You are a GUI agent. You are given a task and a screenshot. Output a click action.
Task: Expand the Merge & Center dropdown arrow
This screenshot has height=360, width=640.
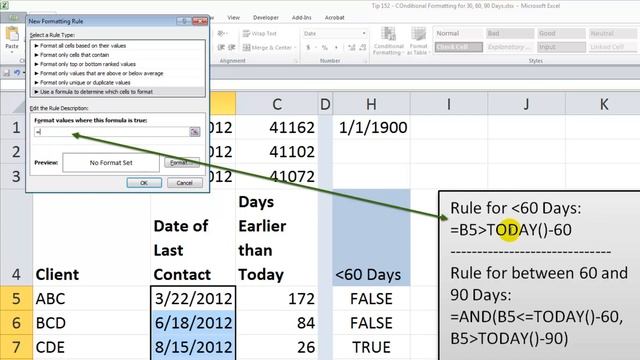click(295, 47)
